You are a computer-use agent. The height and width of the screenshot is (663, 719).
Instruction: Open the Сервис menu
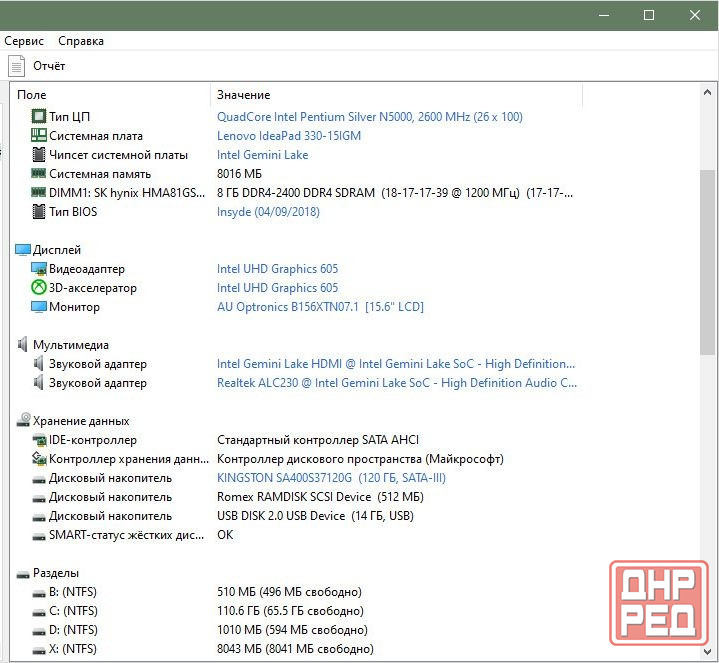click(x=24, y=41)
